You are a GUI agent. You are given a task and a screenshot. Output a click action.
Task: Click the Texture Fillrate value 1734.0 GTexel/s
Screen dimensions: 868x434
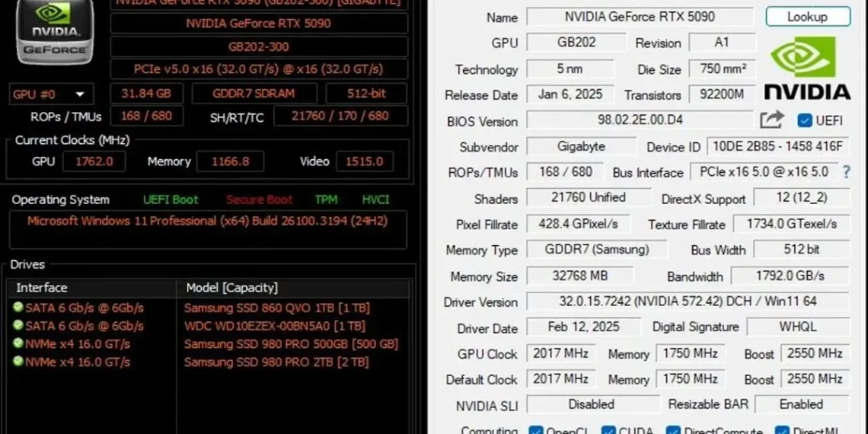coord(791,224)
